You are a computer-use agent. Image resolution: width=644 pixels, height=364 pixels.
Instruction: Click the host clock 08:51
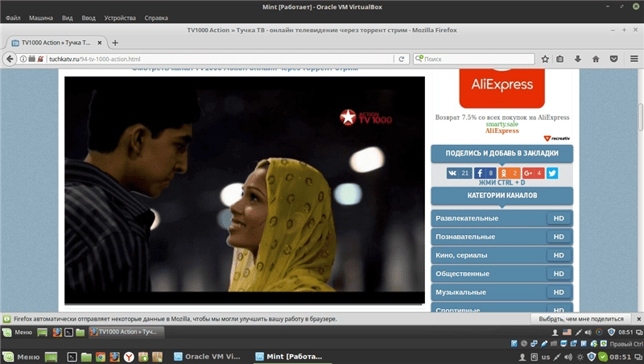pos(620,357)
